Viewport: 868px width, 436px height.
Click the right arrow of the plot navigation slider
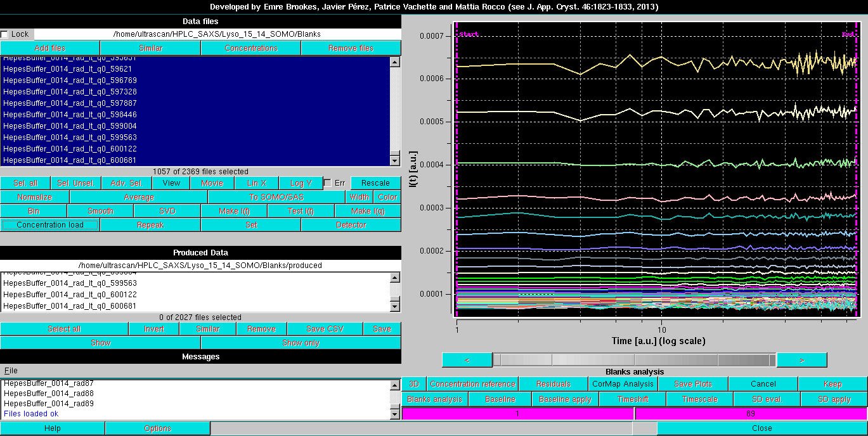tap(801, 359)
